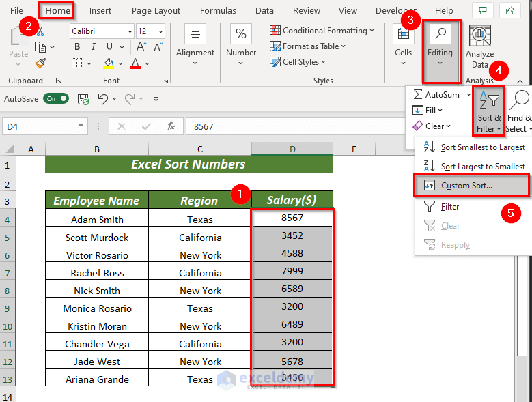Image resolution: width=532 pixels, height=402 pixels.
Task: Open the Page Layout ribbon tab
Action: tap(156, 11)
